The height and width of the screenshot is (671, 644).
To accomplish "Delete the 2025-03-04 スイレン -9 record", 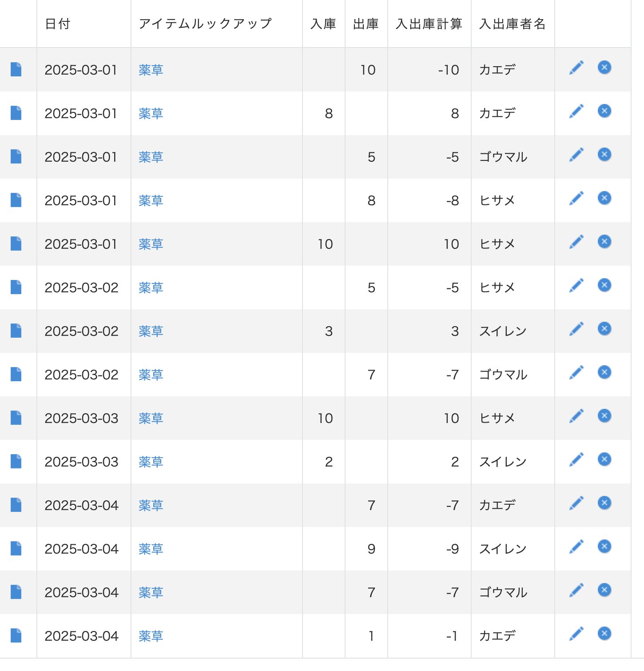I will click(604, 547).
